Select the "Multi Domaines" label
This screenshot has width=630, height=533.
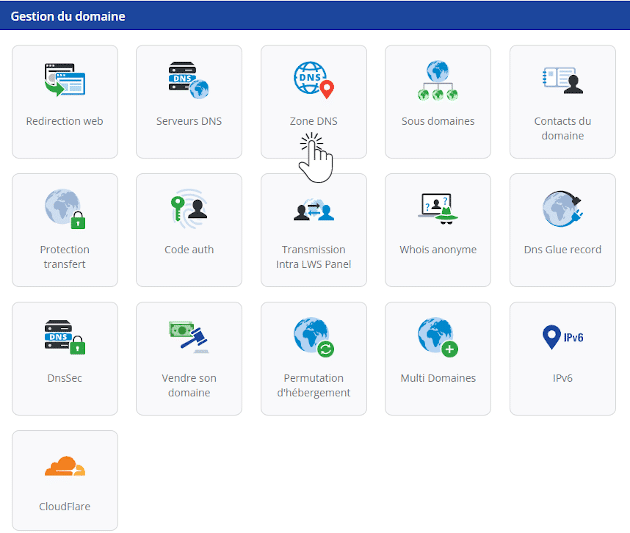click(x=437, y=379)
